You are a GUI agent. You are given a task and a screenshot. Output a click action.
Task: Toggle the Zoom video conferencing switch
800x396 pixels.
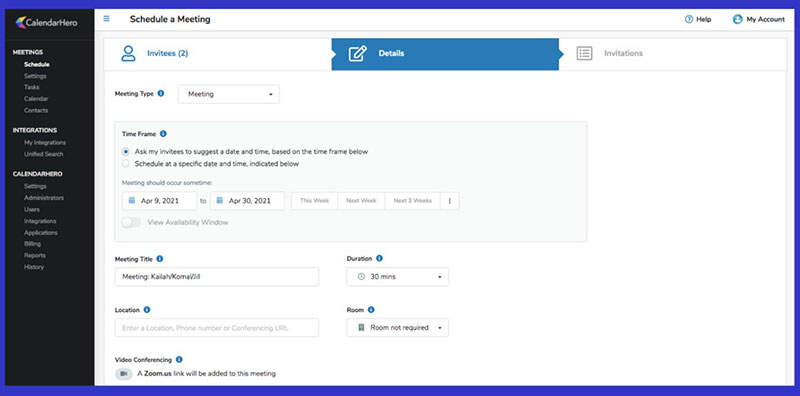pyautogui.click(x=123, y=374)
